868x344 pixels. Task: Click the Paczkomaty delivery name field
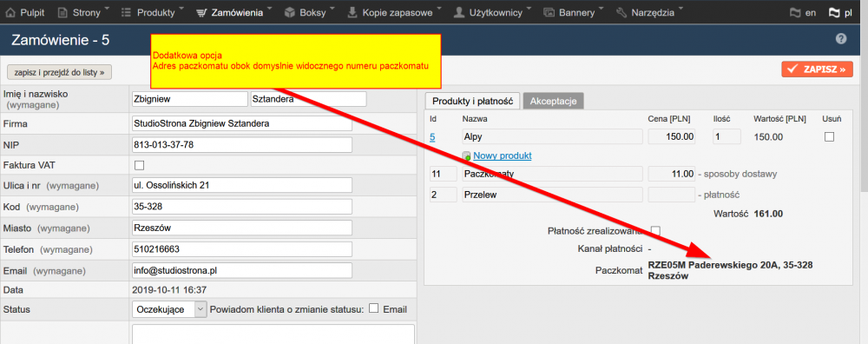[x=552, y=174]
